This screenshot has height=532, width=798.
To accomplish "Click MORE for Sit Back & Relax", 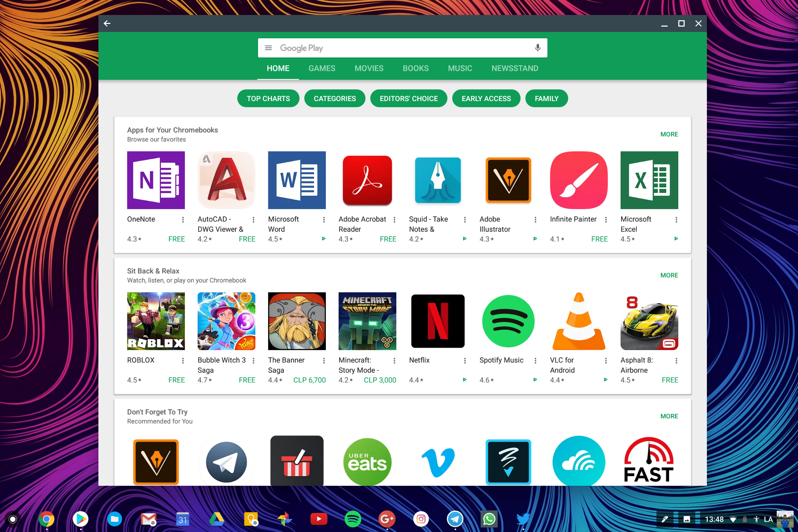I will (x=669, y=275).
